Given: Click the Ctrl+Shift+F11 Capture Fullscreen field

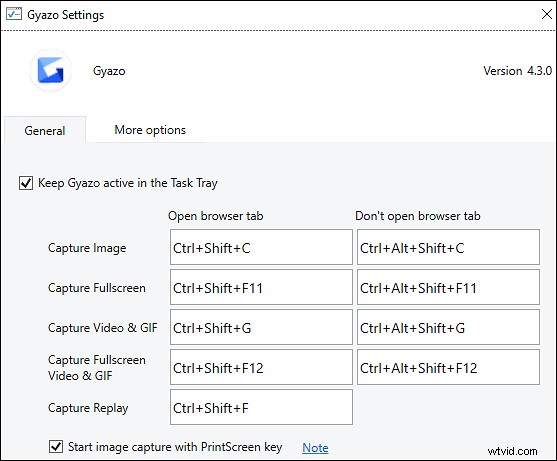Looking at the screenshot, I should (261, 287).
